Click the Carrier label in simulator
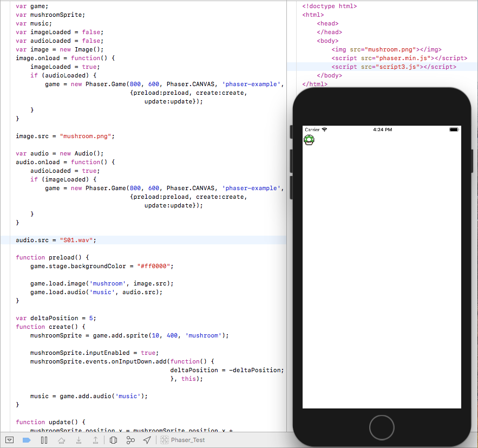This screenshot has height=448, width=478. [x=312, y=129]
